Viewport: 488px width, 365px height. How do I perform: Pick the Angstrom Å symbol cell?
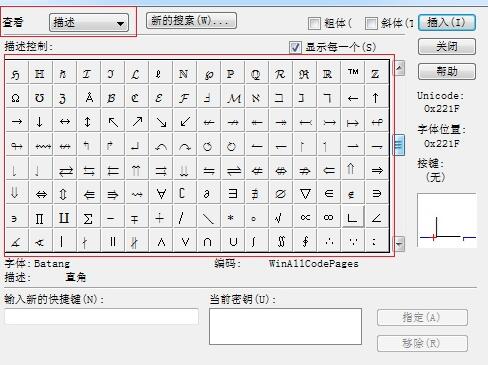click(89, 97)
